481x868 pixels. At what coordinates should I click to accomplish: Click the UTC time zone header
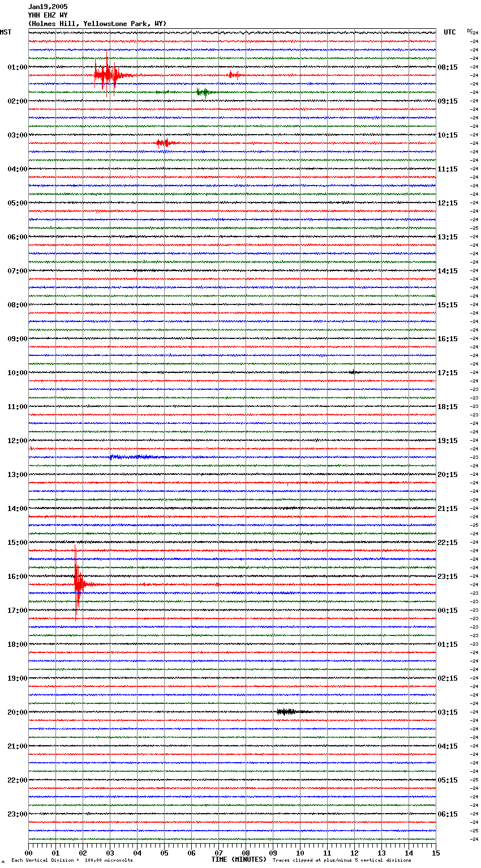point(450,32)
